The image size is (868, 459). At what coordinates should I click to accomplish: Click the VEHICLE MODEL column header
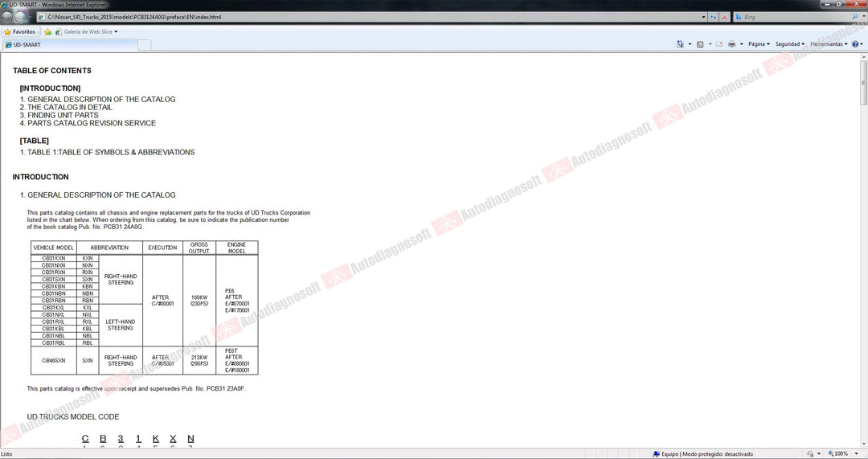(54, 248)
